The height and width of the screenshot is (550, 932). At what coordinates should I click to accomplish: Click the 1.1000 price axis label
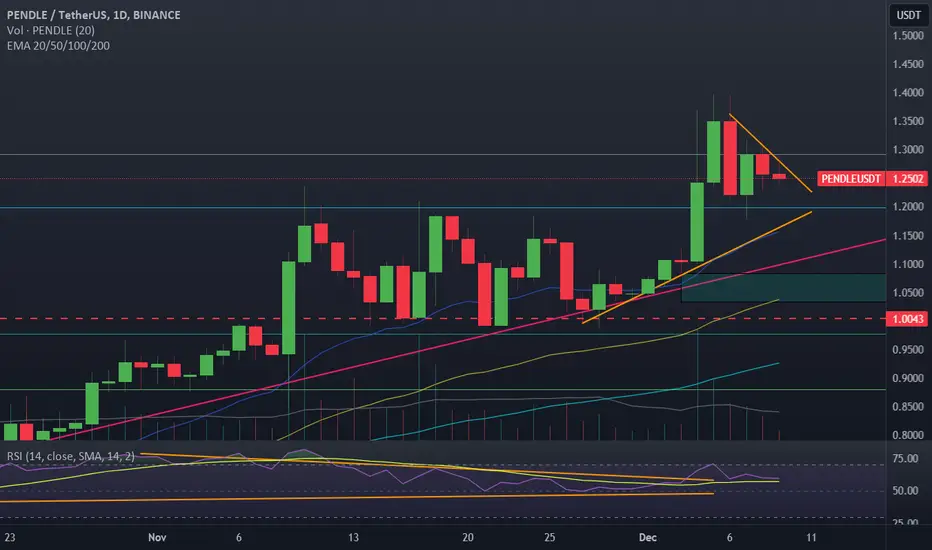click(908, 265)
